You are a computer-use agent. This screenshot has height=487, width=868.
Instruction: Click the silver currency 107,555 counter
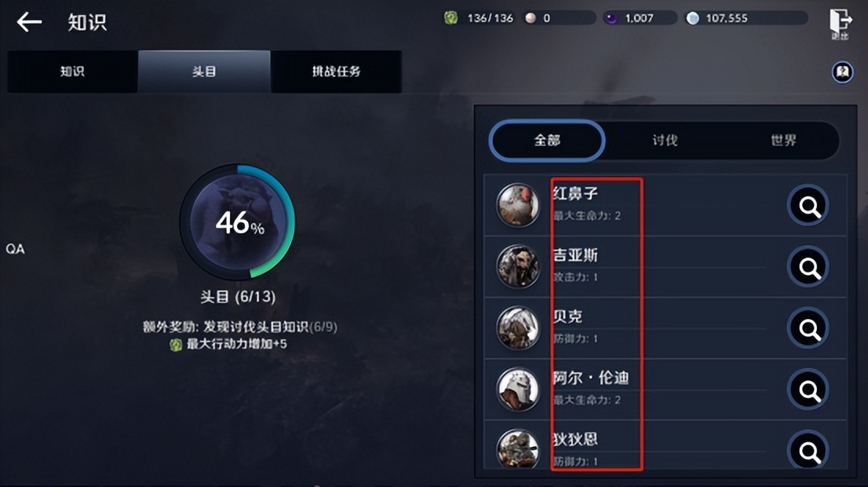pos(746,18)
